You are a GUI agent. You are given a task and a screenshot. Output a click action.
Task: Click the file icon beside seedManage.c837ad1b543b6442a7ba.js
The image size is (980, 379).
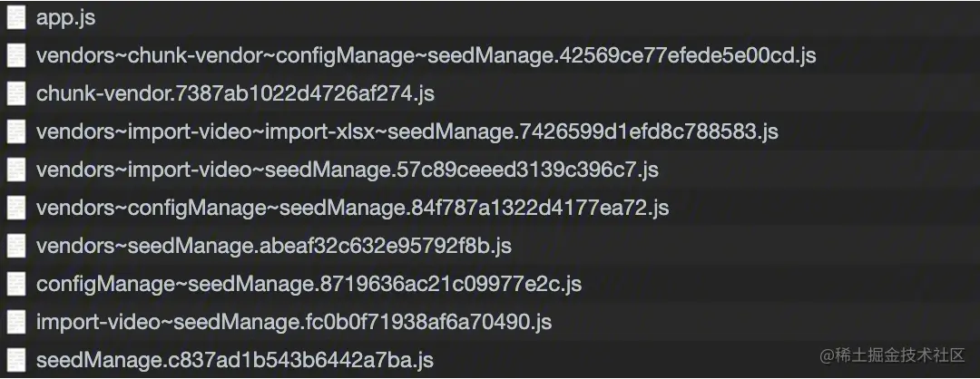click(x=15, y=360)
